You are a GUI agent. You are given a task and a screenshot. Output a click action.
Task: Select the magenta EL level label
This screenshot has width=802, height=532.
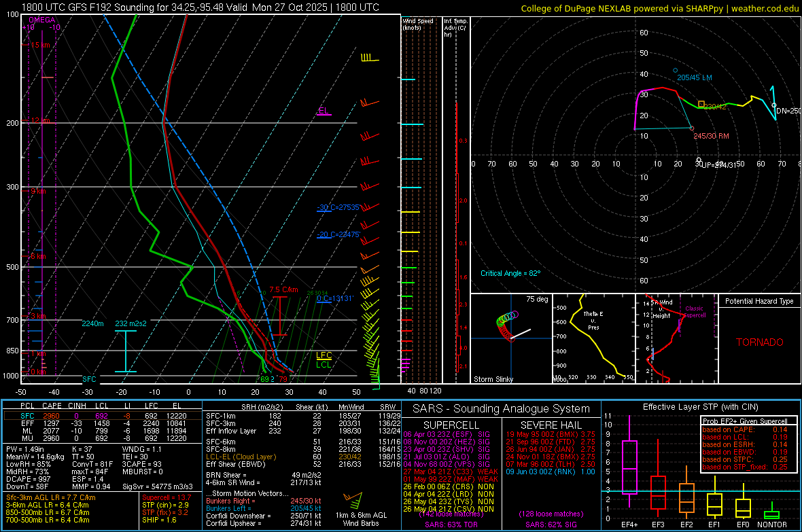[324, 111]
